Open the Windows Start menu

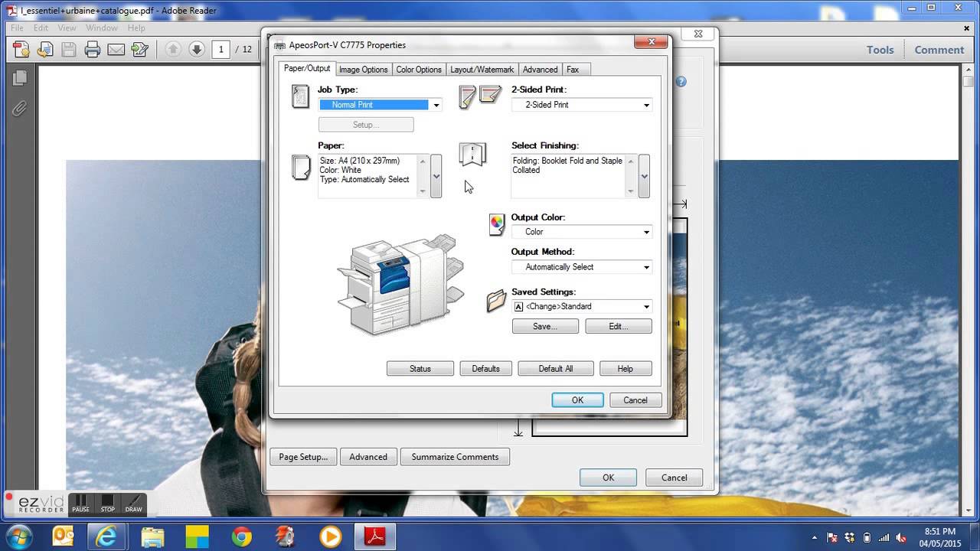coord(19,536)
